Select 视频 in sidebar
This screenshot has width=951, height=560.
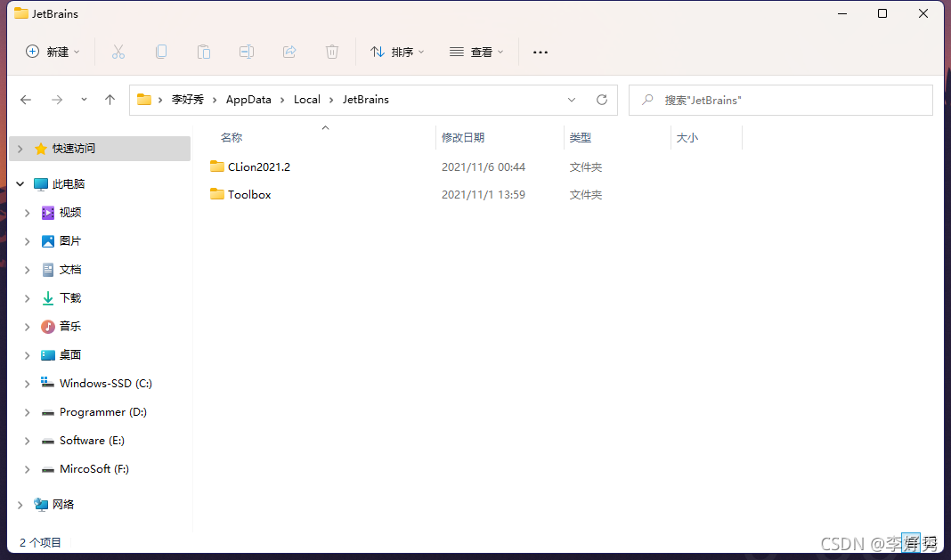click(x=70, y=213)
